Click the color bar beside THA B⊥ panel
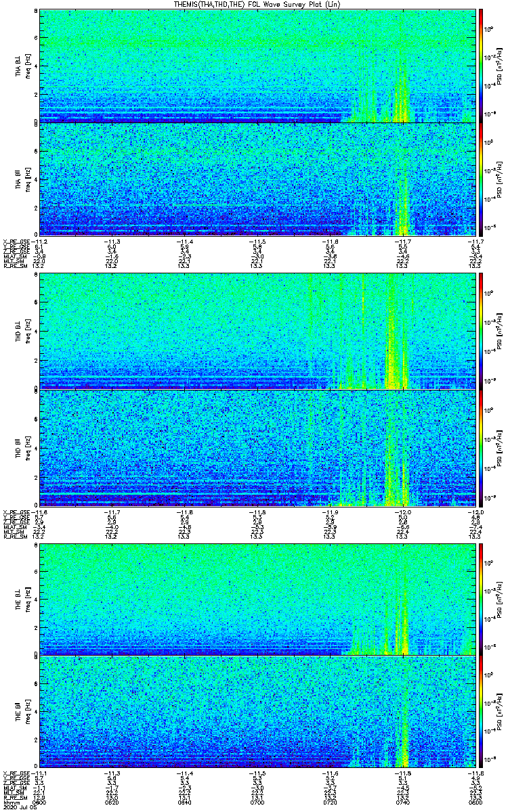The image size is (508, 812). click(481, 66)
